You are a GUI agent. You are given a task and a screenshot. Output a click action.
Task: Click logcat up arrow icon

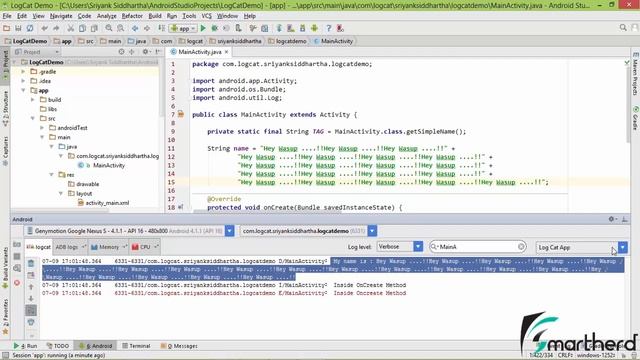click(31, 287)
